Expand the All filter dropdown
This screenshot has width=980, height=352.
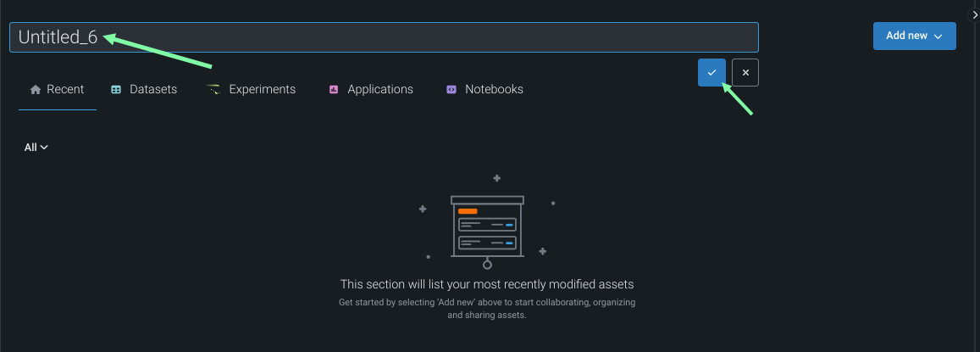pos(36,148)
